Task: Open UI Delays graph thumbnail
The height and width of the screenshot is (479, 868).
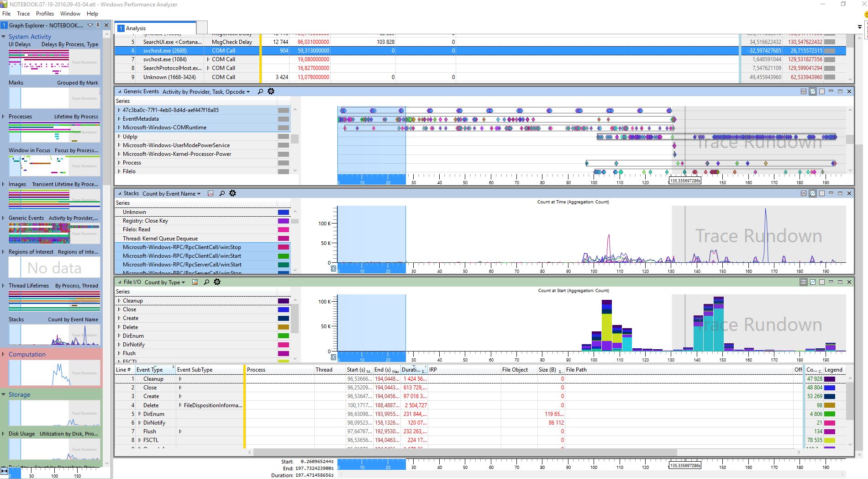Action: [x=54, y=62]
